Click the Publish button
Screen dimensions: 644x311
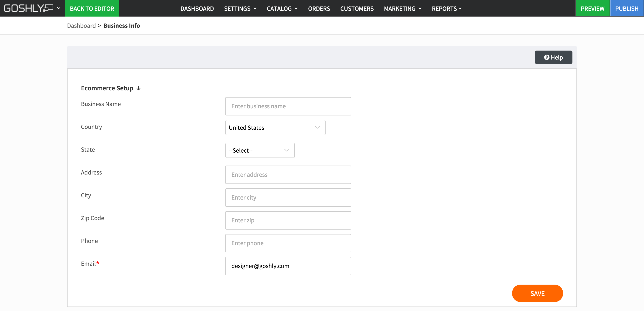coord(627,9)
